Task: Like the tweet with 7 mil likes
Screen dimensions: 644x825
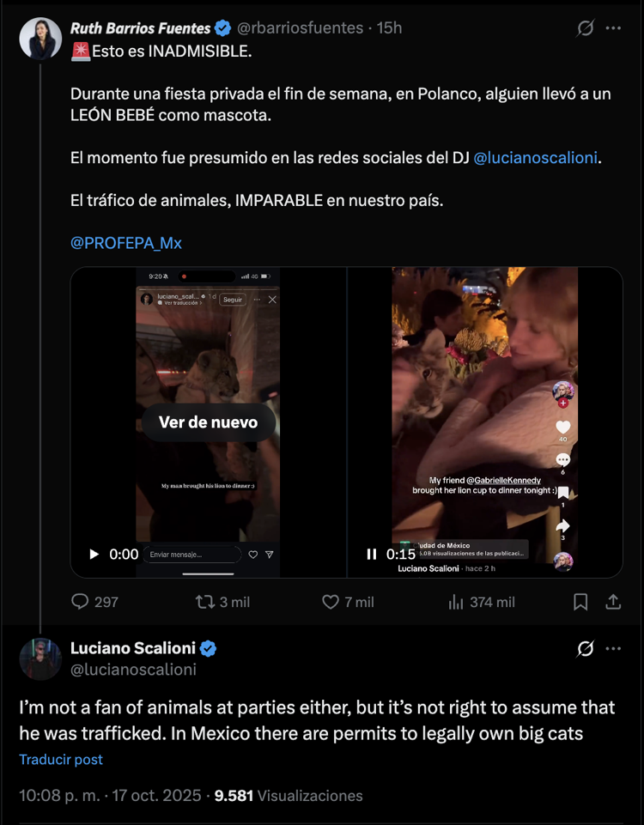Action: click(331, 602)
